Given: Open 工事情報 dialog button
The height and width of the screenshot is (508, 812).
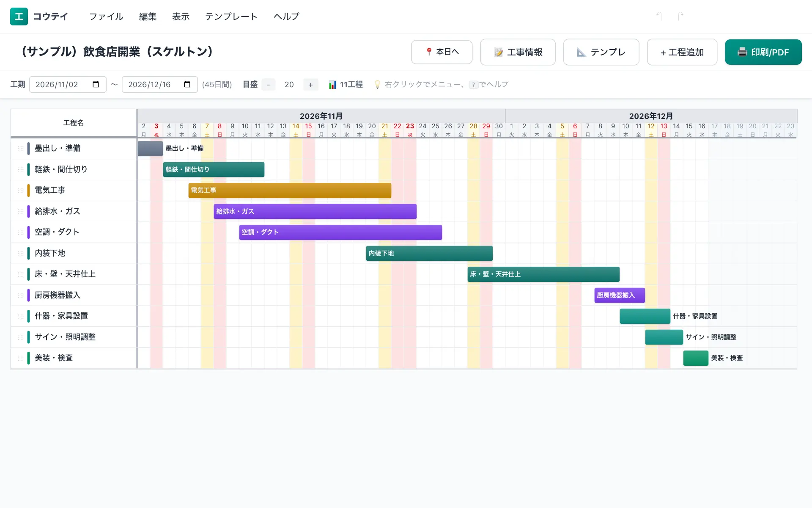Looking at the screenshot, I should (518, 52).
